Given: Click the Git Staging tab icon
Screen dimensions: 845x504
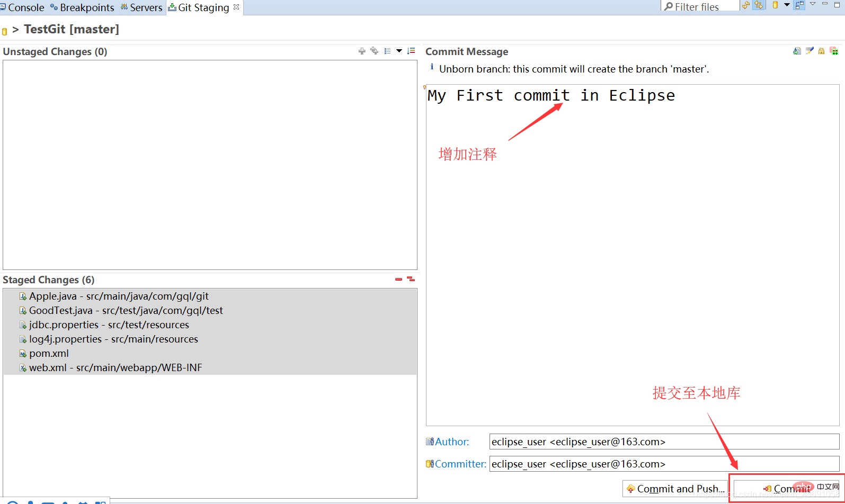Looking at the screenshot, I should pyautogui.click(x=172, y=7).
